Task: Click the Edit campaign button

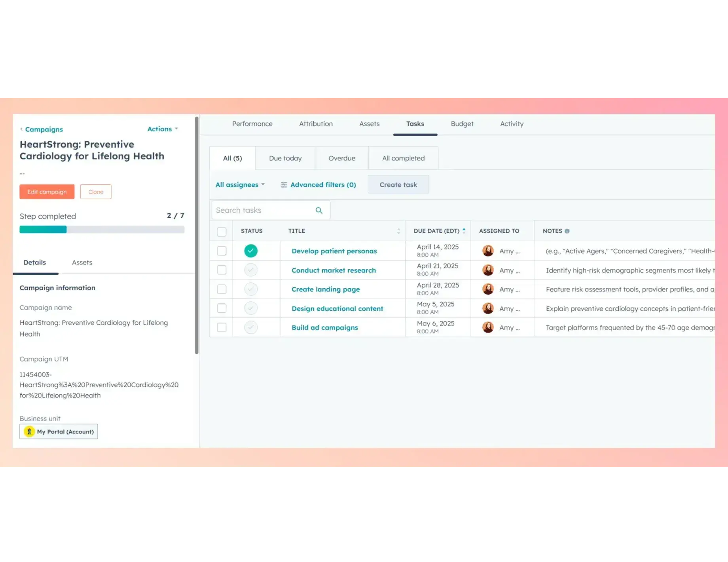Action: pos(47,192)
